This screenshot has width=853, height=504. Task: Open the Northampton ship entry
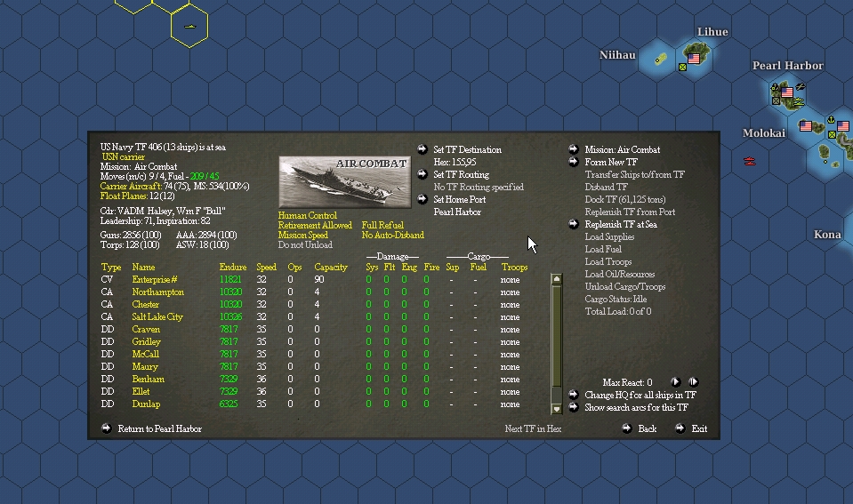point(157,292)
